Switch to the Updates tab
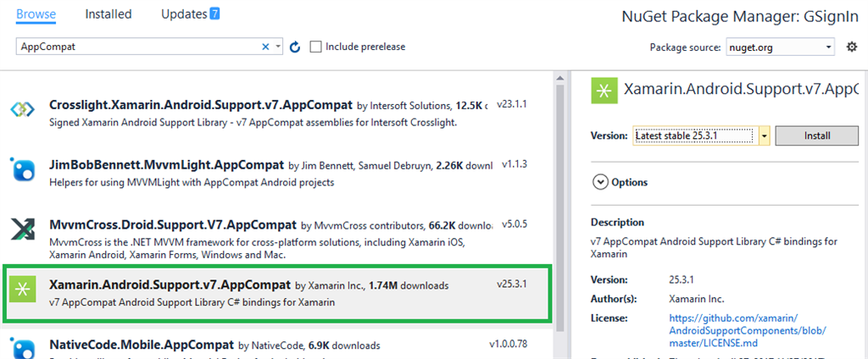The width and height of the screenshot is (868, 359). pyautogui.click(x=184, y=14)
